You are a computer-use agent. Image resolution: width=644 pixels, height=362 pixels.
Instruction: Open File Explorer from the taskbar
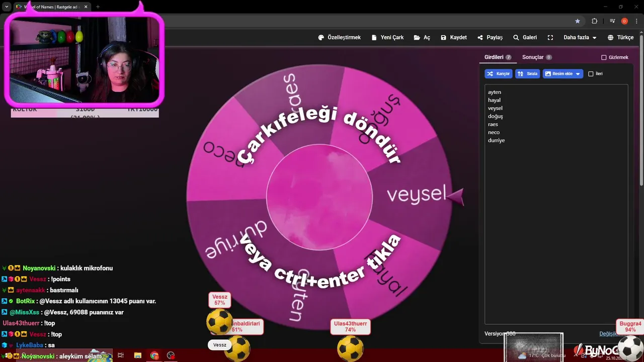tap(138, 355)
